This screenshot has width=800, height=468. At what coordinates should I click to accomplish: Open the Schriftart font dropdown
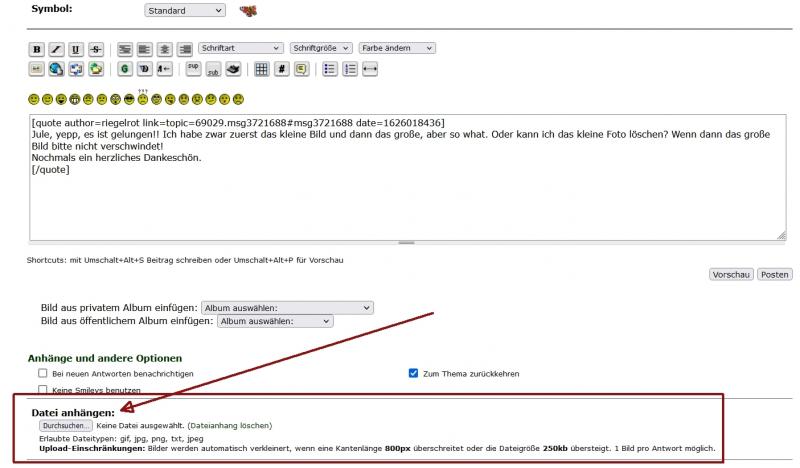click(x=241, y=47)
